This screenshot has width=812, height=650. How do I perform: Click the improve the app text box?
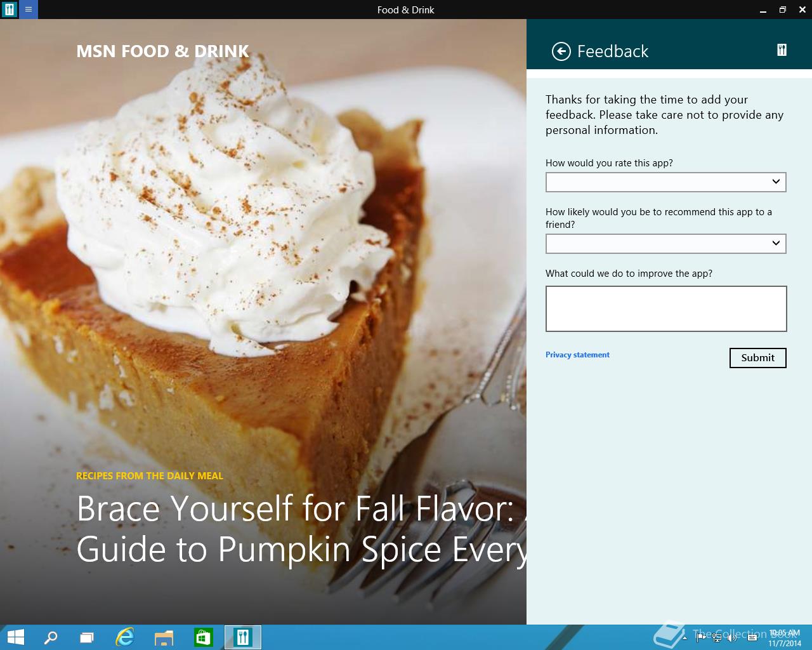click(666, 308)
